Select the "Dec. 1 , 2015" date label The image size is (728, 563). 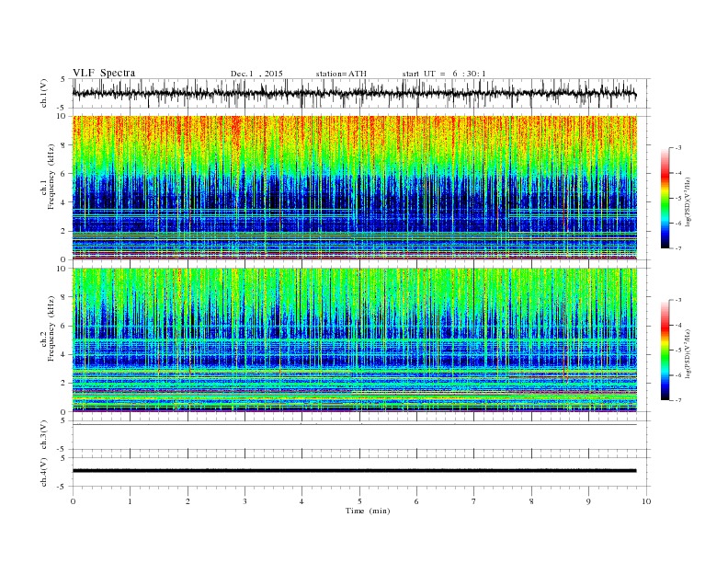[256, 74]
